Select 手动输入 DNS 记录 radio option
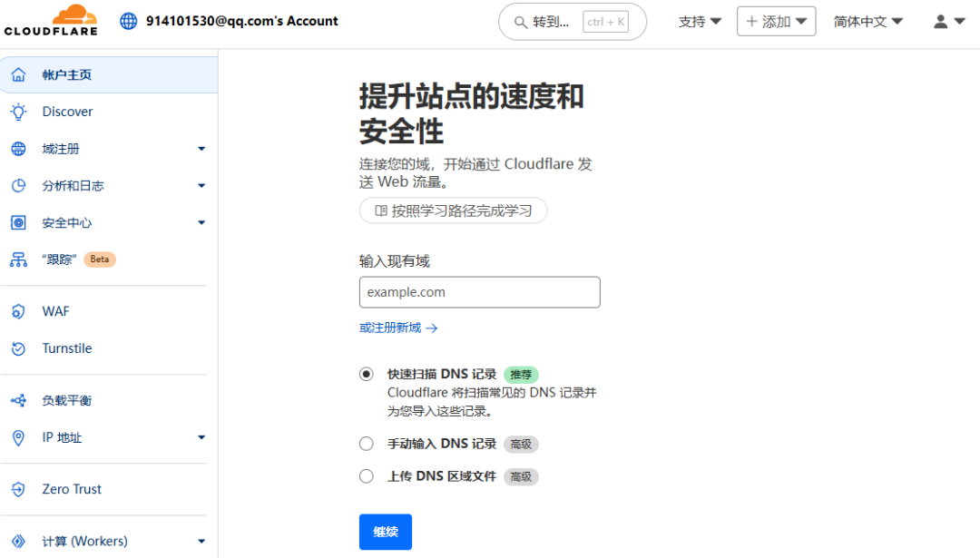Screen dimensions: 980x558 [367, 444]
